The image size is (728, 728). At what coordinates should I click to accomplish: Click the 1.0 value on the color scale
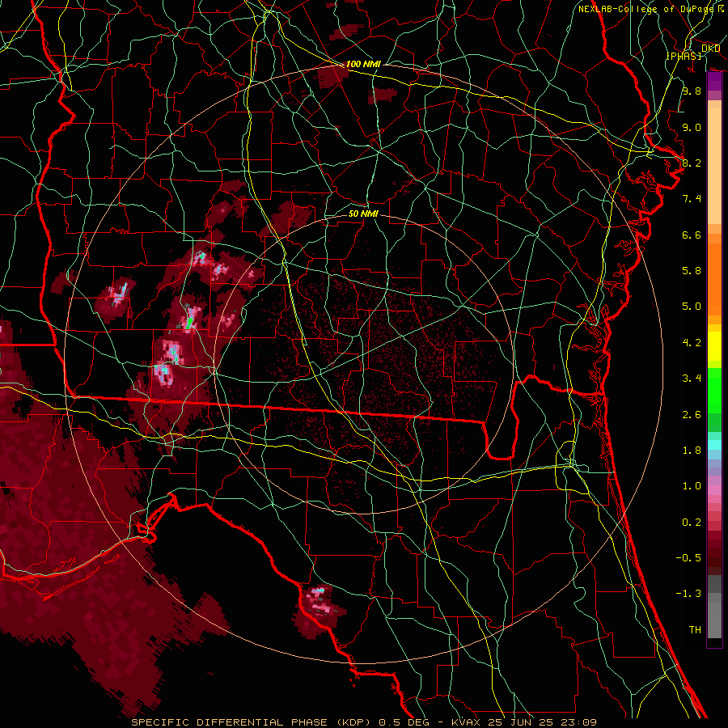pyautogui.click(x=692, y=486)
